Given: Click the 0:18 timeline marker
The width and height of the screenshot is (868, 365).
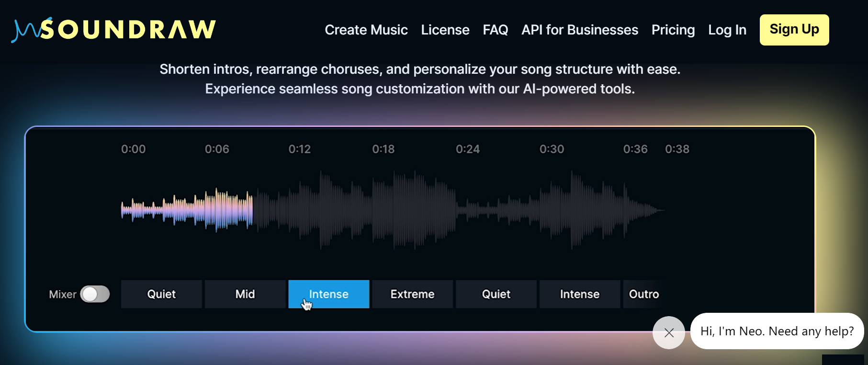Looking at the screenshot, I should (383, 149).
